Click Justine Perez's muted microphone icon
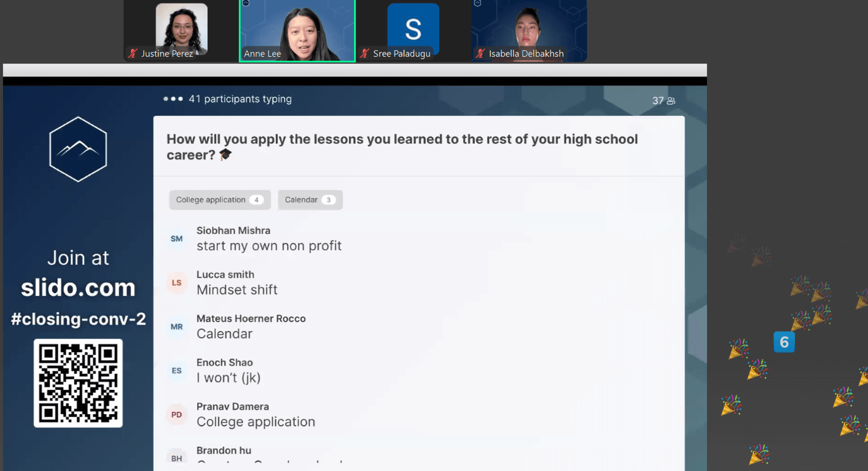The image size is (868, 471). pyautogui.click(x=133, y=54)
